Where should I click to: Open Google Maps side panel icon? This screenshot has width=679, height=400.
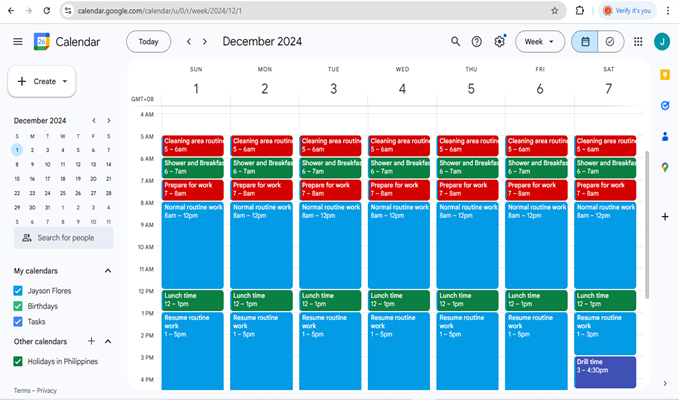(x=665, y=167)
